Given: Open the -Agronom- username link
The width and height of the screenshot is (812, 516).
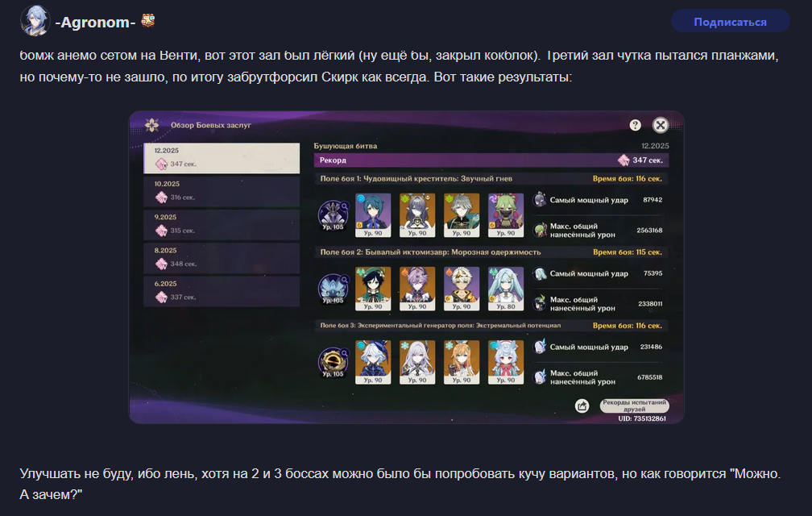Looking at the screenshot, I should tap(95, 23).
